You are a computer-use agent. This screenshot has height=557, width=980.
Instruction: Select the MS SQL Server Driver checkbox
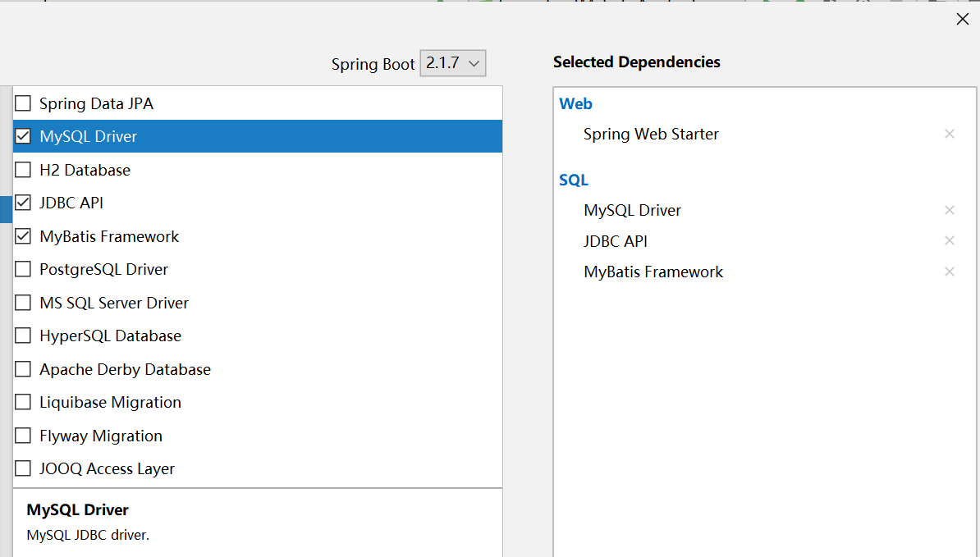(x=23, y=303)
